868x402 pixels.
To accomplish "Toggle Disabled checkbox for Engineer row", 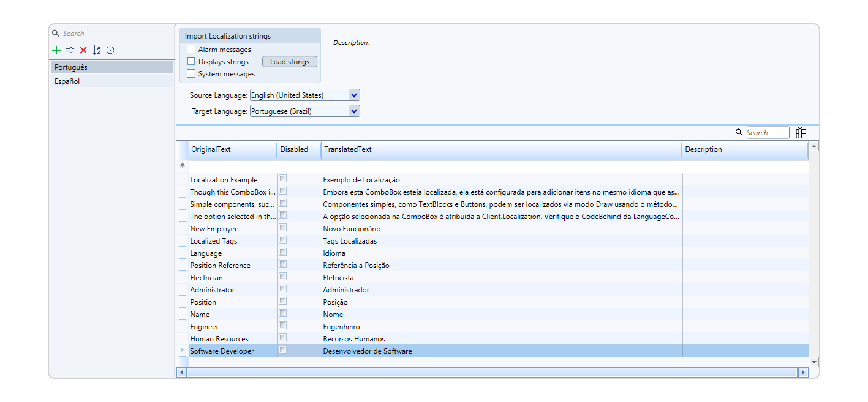I will (282, 326).
